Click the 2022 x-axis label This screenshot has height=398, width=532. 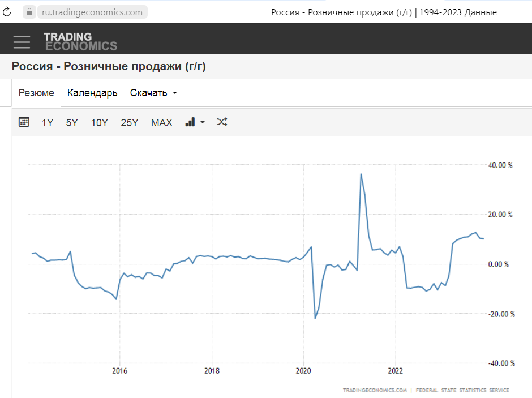tap(395, 371)
